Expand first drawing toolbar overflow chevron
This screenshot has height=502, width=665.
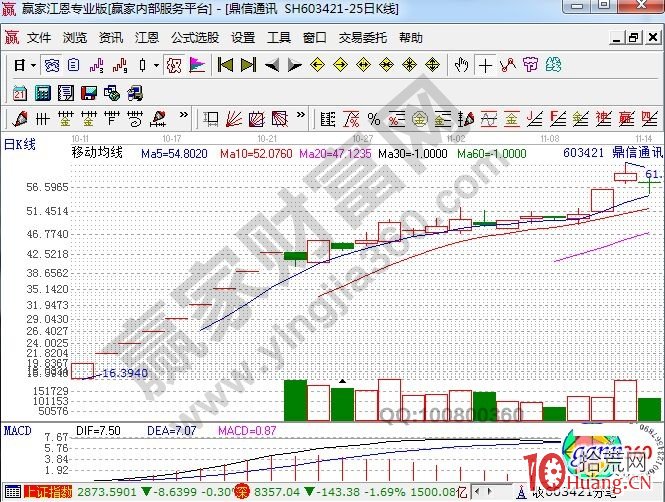184,114
